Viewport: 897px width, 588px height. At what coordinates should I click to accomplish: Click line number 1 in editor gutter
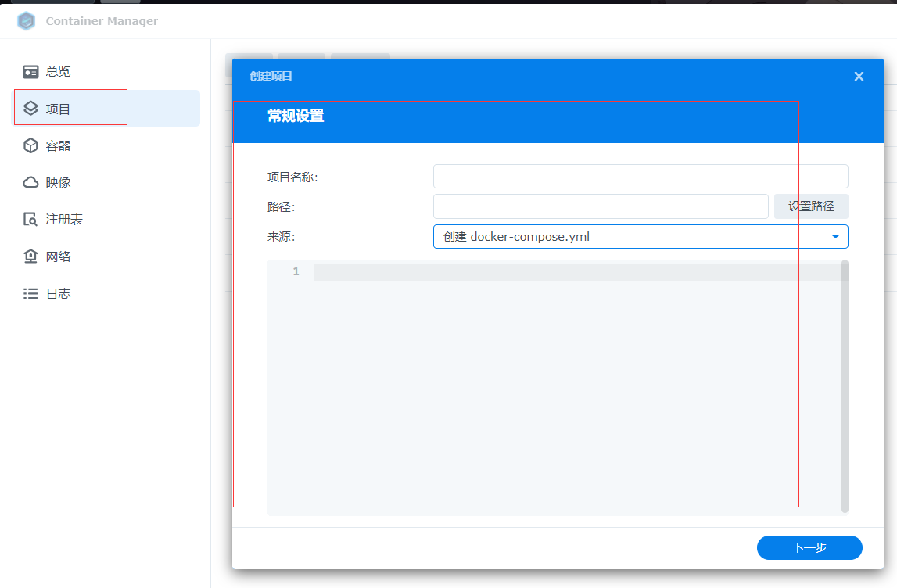pyautogui.click(x=296, y=271)
